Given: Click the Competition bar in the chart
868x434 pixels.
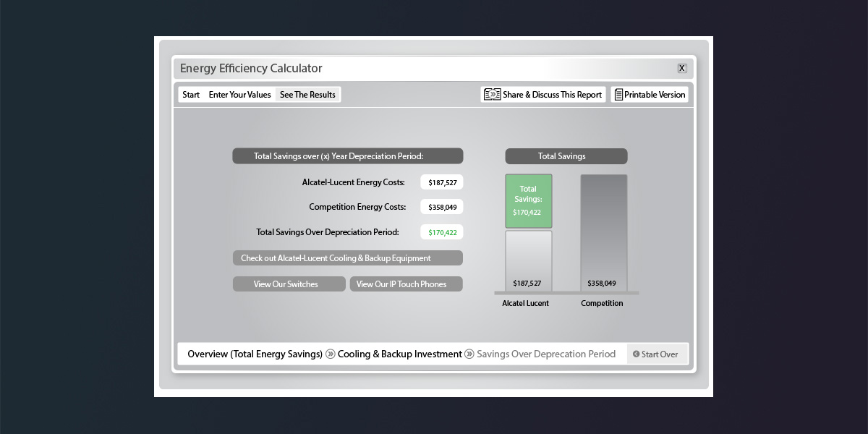Looking at the screenshot, I should point(603,231).
